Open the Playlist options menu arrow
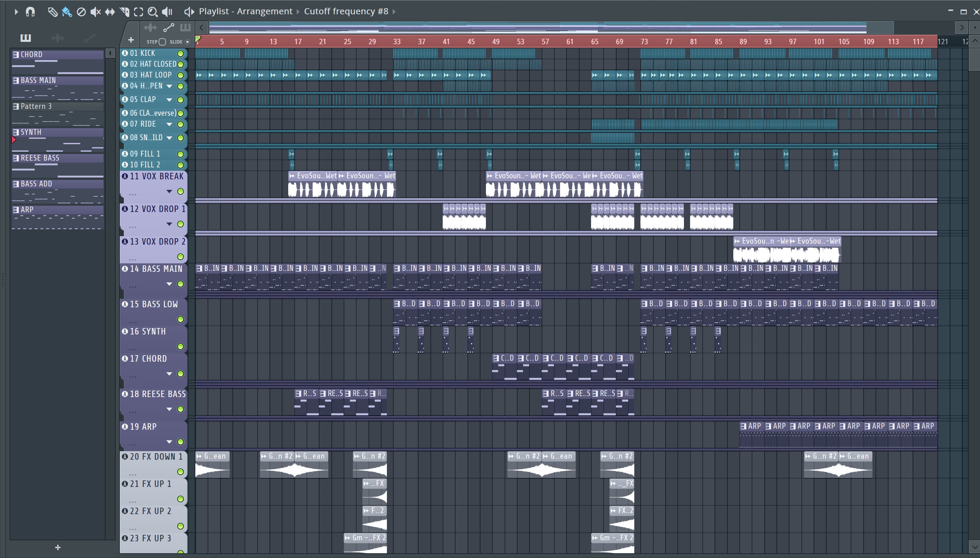This screenshot has height=558, width=980. click(16, 12)
